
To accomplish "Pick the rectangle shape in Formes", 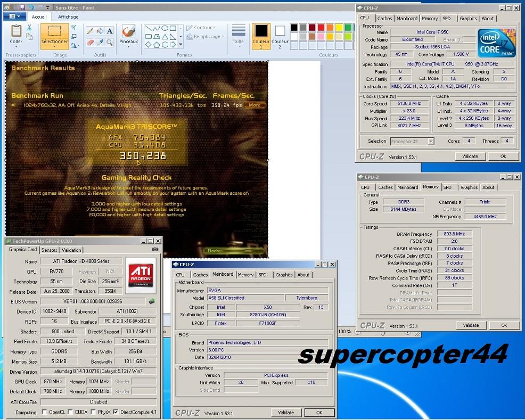I will point(173,28).
